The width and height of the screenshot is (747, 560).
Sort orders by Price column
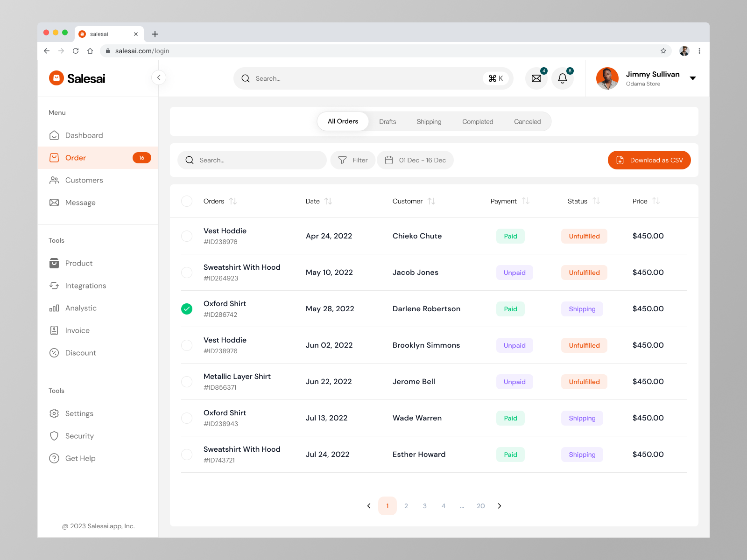click(x=656, y=201)
